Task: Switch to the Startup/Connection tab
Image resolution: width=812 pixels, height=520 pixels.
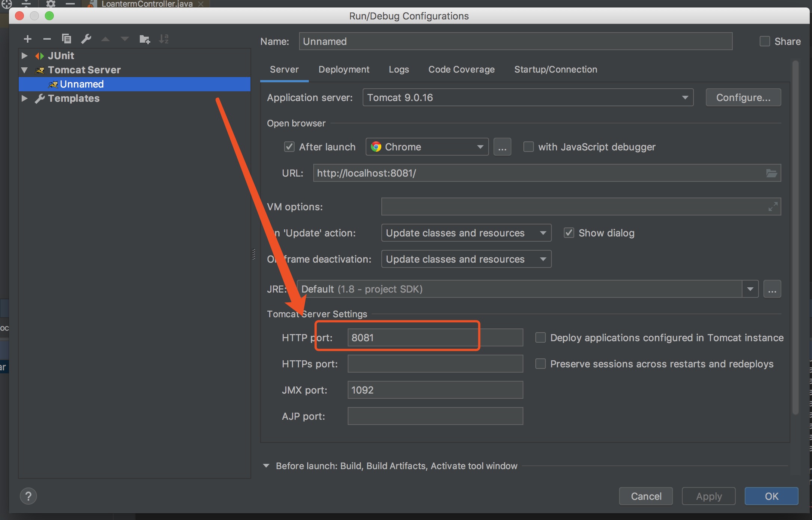Action: [x=556, y=70]
